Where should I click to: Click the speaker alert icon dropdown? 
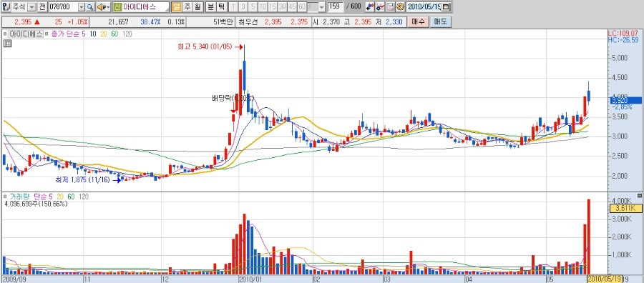pyautogui.click(x=103, y=7)
